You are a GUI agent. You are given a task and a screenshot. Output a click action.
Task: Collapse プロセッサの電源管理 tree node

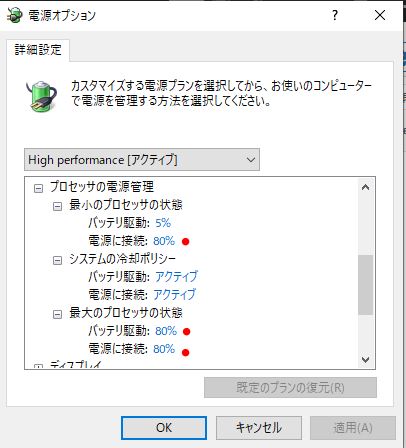pyautogui.click(x=39, y=189)
